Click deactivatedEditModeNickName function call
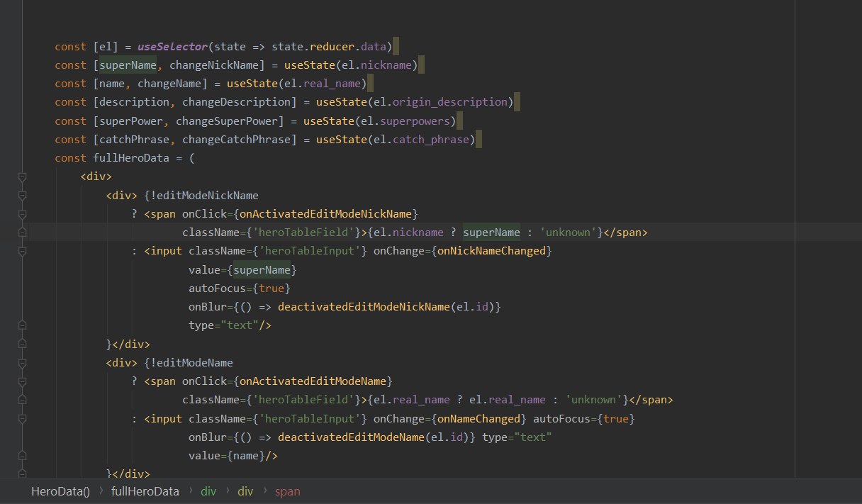This screenshot has height=504, width=862. [364, 306]
